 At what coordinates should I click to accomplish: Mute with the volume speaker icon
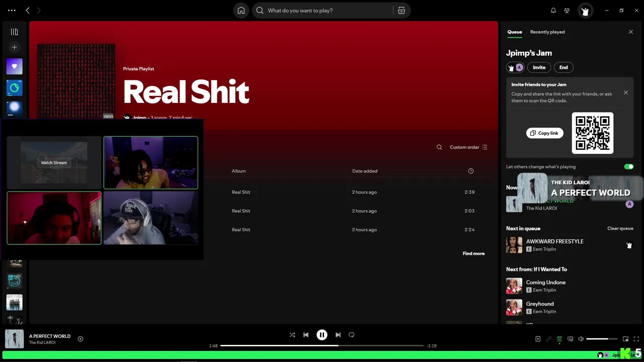tap(581, 339)
